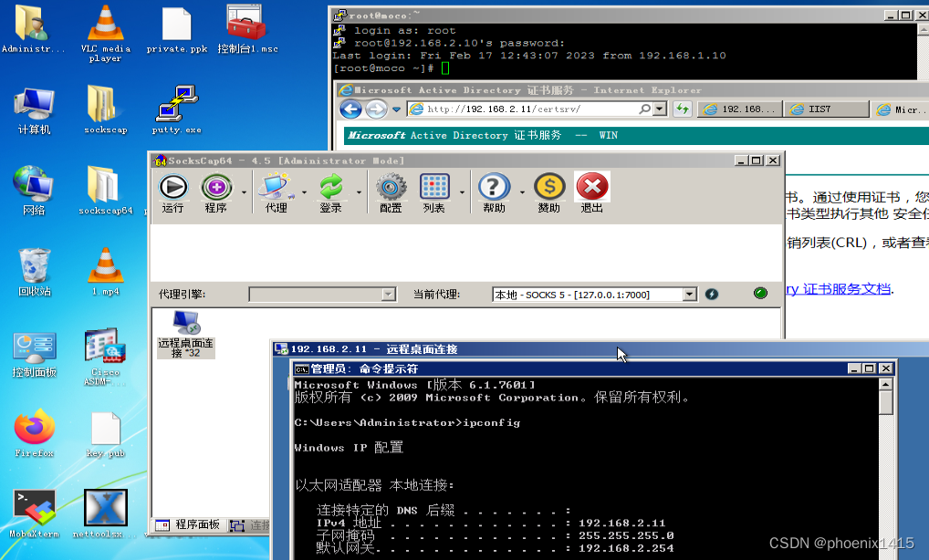Expand the Login button dropdown arrow
Image resolution: width=929 pixels, height=560 pixels.
(x=359, y=192)
